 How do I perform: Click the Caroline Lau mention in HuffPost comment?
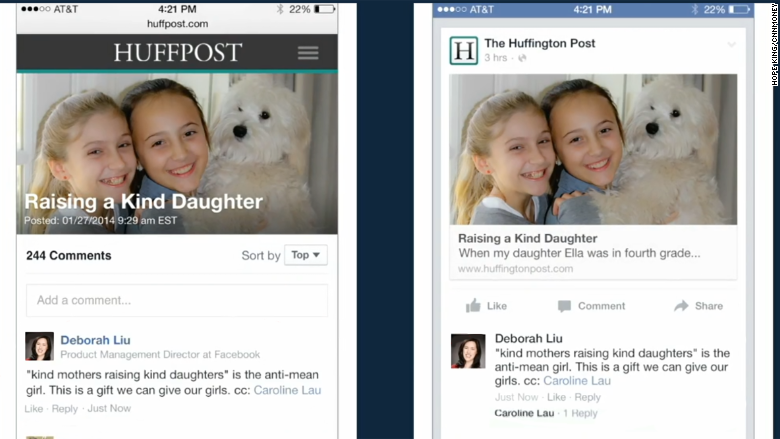tap(287, 390)
